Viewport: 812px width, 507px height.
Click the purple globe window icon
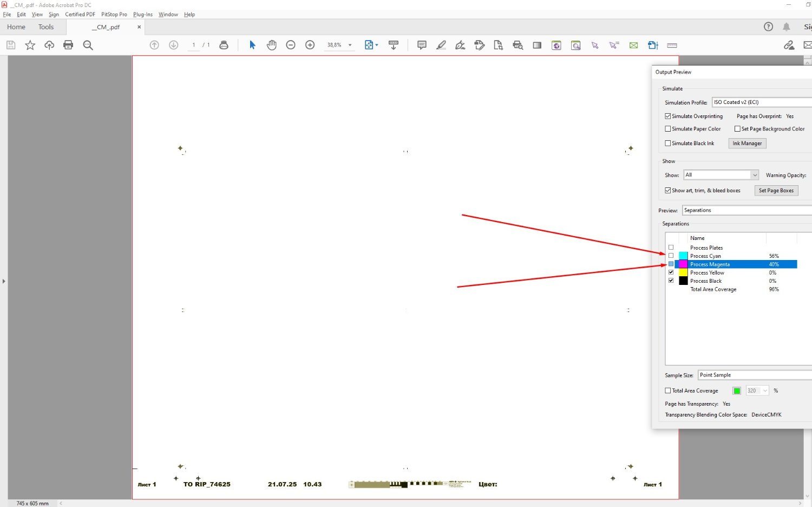point(556,45)
